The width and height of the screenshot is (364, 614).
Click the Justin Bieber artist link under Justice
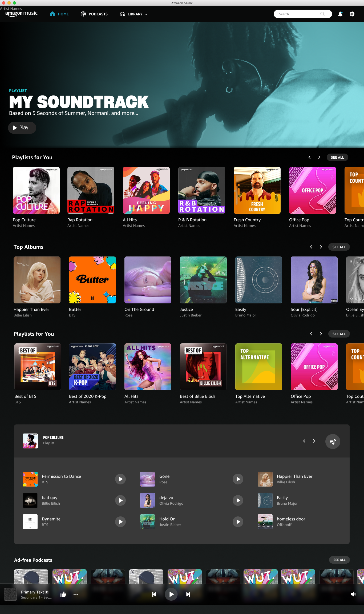pos(191,315)
